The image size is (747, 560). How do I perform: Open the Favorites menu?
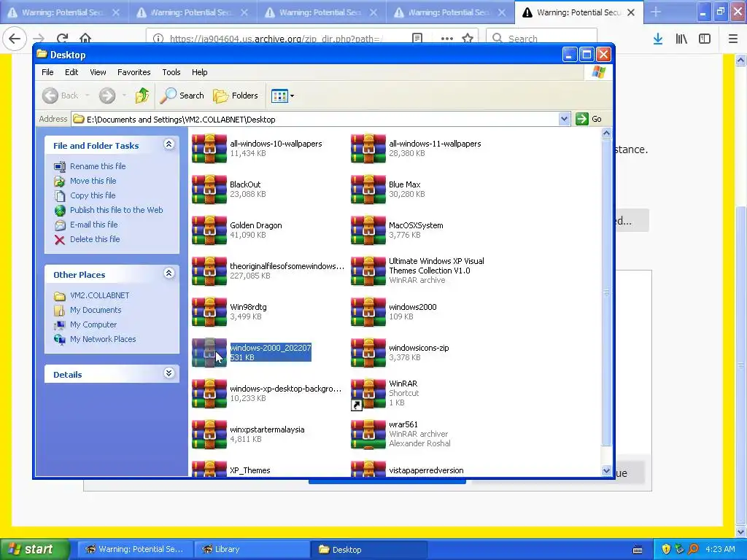tap(134, 72)
